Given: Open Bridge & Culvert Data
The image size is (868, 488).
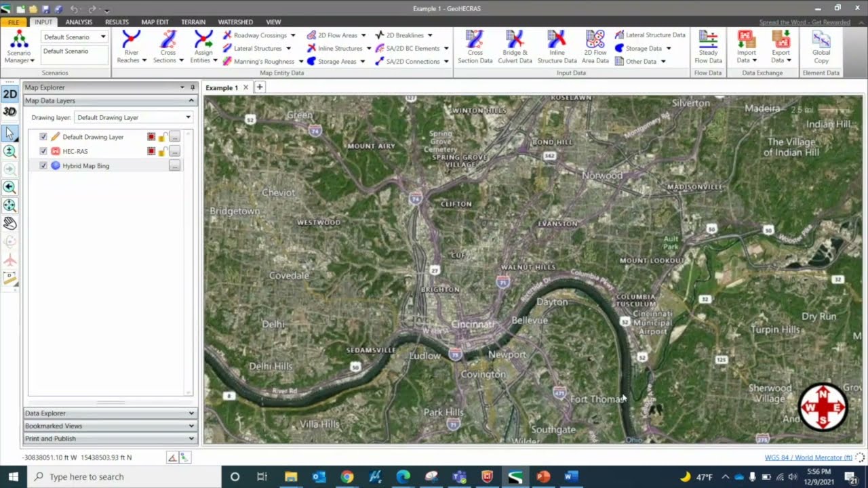Looking at the screenshot, I should (515, 46).
